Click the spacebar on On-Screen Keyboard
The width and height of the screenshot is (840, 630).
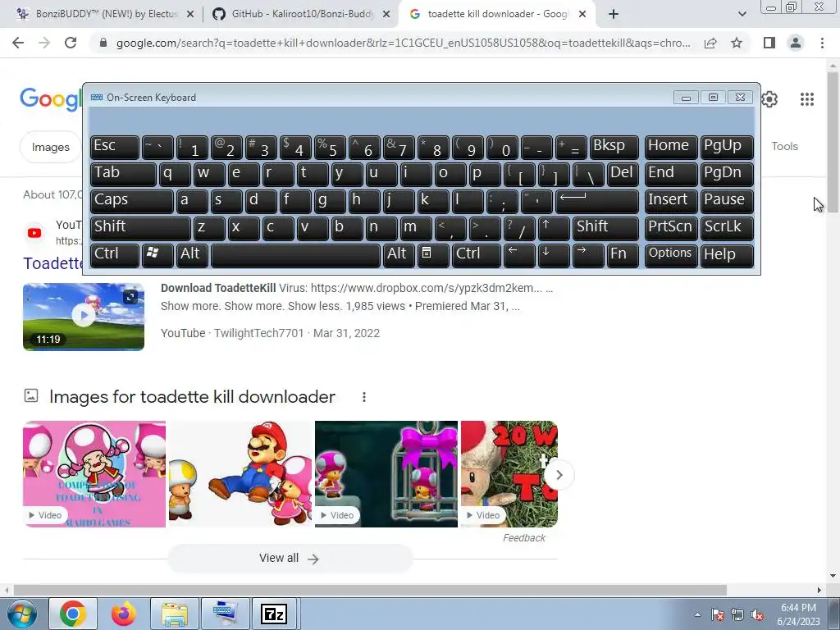[295, 255]
